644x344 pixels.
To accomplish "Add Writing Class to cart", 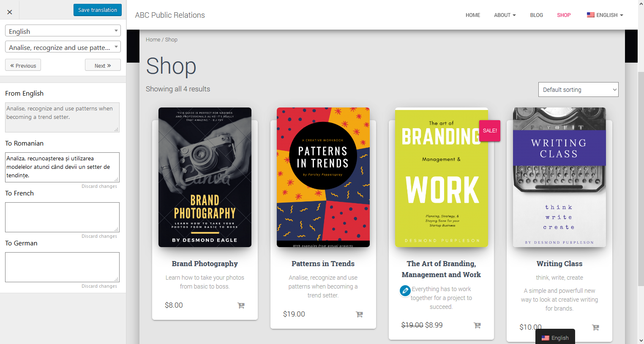I will (x=595, y=327).
